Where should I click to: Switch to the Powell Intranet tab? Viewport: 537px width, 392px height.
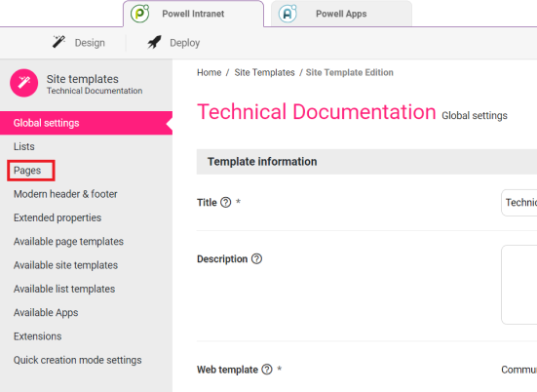[x=194, y=14]
